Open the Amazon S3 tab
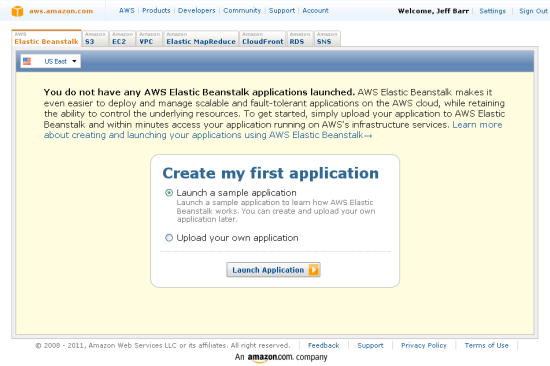550x366 pixels. click(x=95, y=38)
